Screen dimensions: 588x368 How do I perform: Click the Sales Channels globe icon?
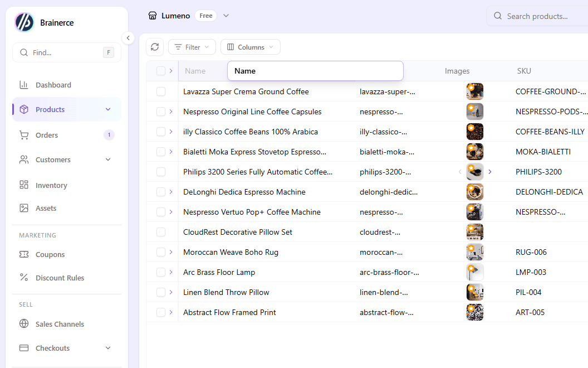[x=24, y=324]
